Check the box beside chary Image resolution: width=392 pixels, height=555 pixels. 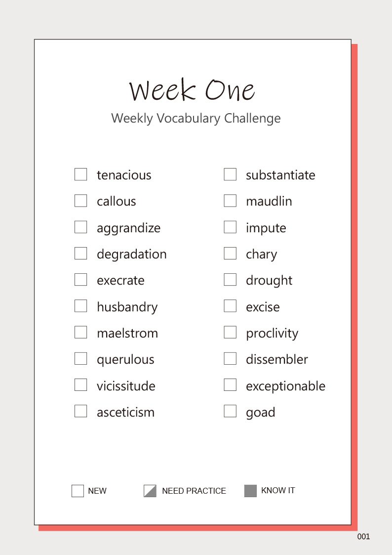point(230,254)
